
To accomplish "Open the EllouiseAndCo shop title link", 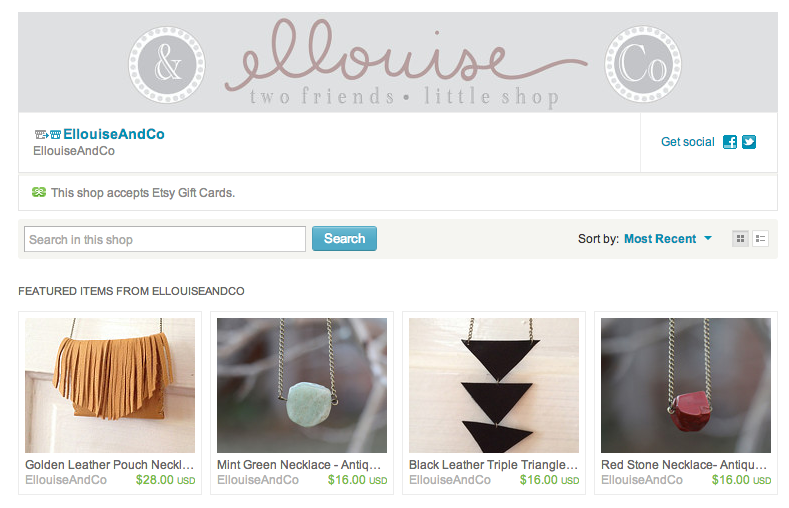I will (x=114, y=134).
